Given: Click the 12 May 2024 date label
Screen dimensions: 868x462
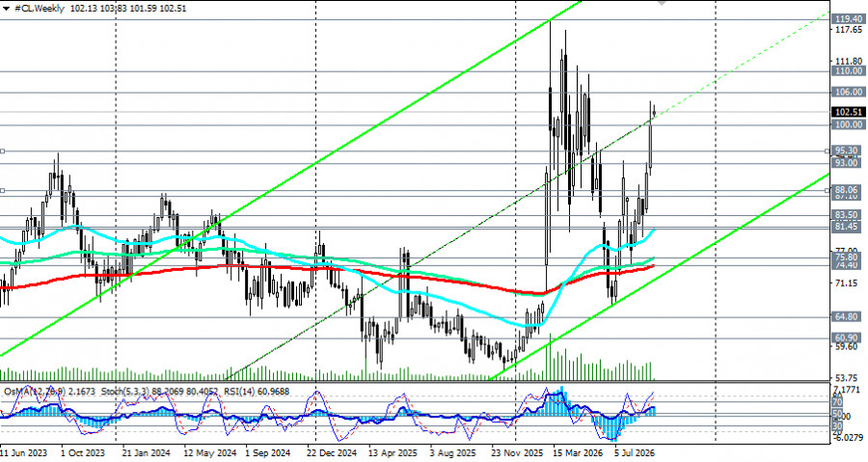Looking at the screenshot, I should [x=210, y=453].
